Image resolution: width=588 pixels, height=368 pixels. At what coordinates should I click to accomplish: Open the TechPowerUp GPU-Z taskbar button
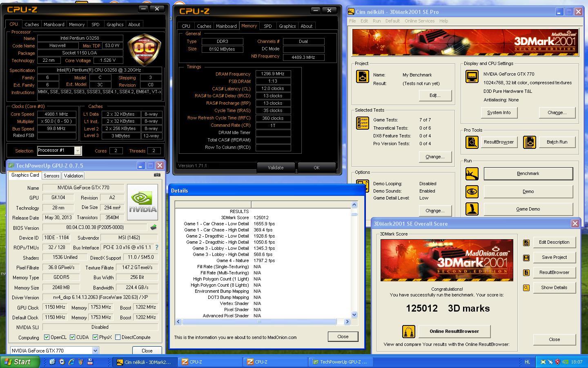[x=341, y=362]
